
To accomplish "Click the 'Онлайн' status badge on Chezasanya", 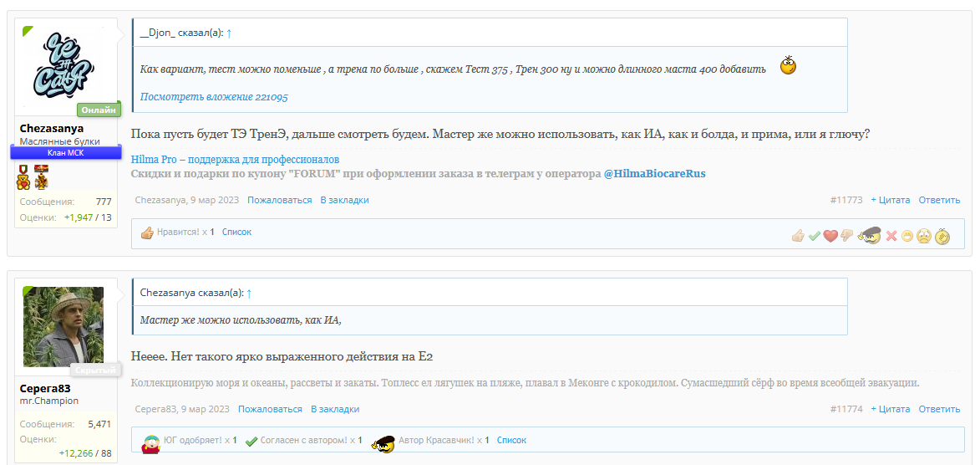I will [x=99, y=110].
